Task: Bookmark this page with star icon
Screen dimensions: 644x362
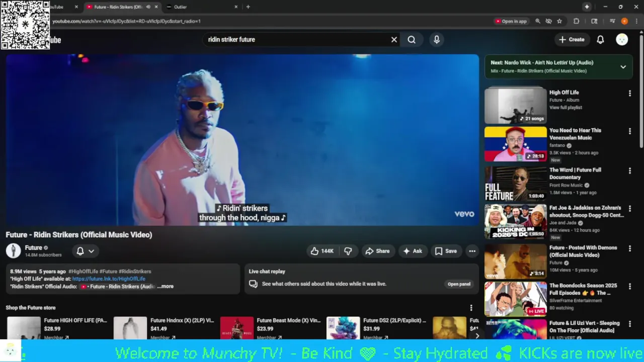Action: 559,21
